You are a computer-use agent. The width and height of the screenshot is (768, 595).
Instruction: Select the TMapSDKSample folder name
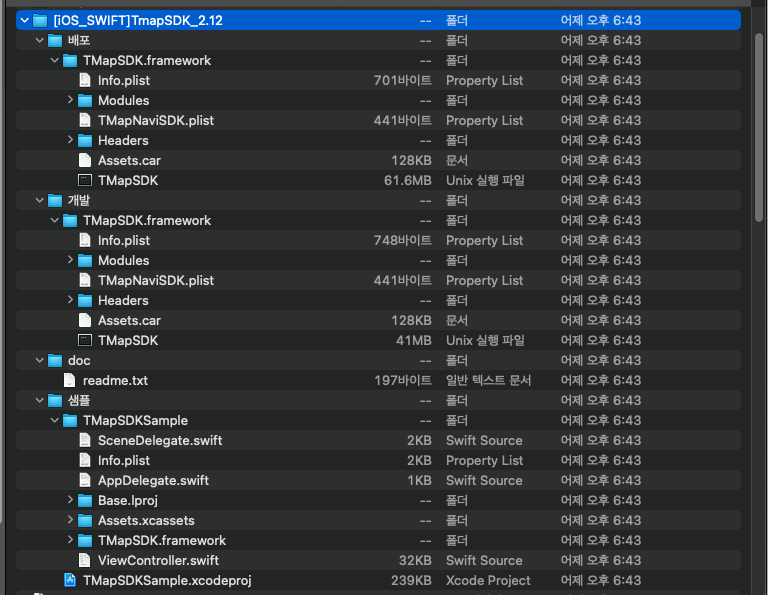[135, 421]
